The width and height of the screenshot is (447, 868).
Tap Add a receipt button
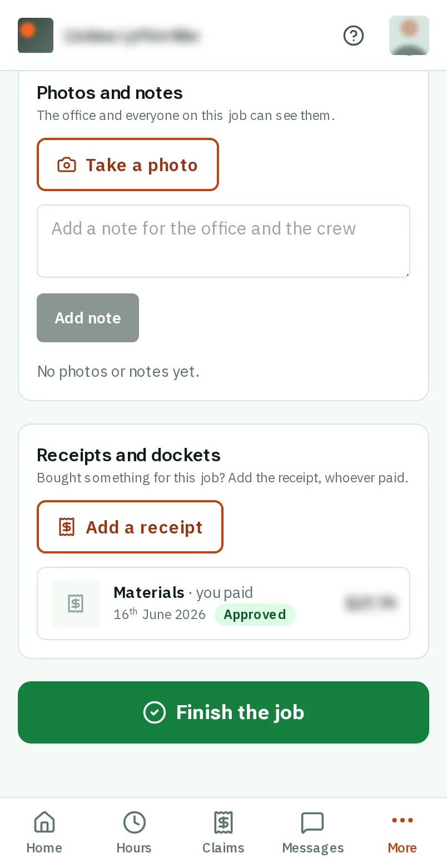click(130, 527)
